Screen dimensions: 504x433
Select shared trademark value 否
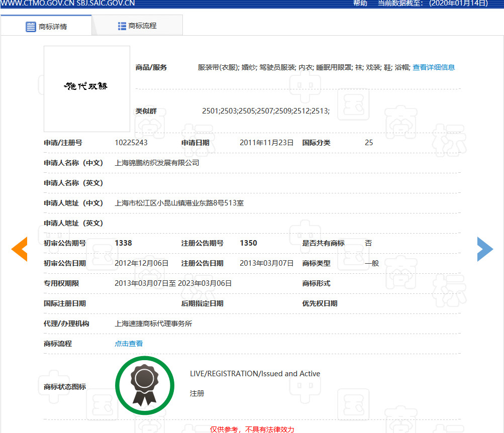368,243
